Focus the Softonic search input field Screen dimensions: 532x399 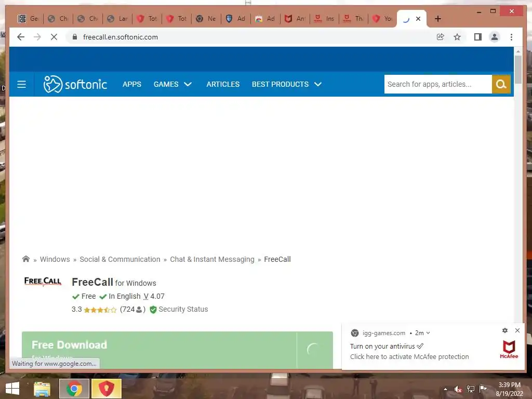pos(438,84)
